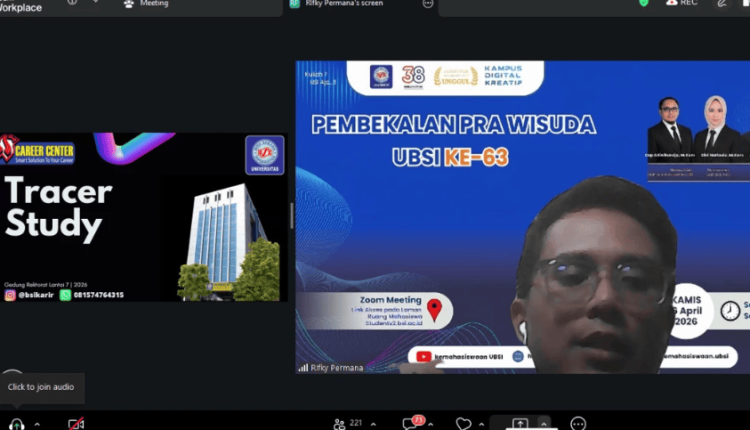Click the Kampus Digital Kreatif text

[x=503, y=76]
